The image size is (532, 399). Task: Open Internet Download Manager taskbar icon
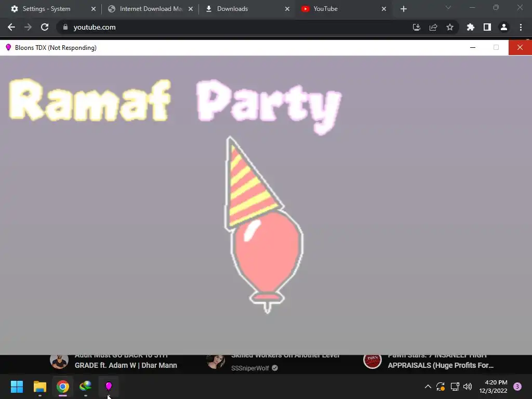pyautogui.click(x=86, y=387)
